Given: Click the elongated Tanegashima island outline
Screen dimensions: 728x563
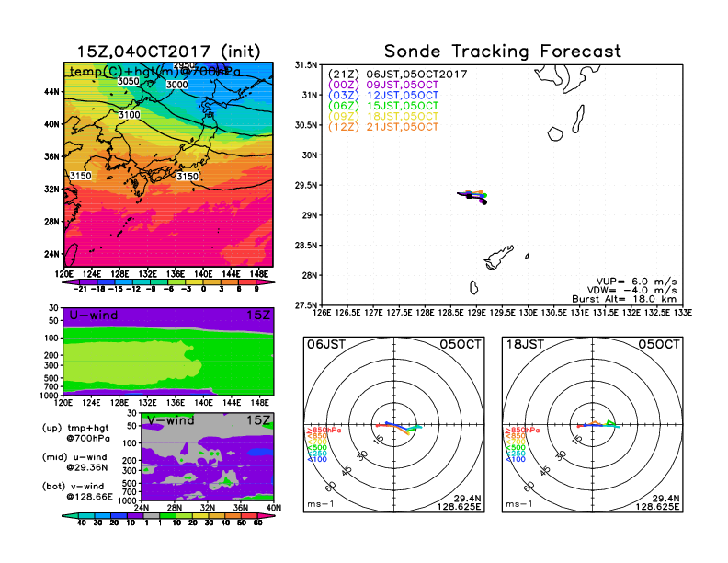Looking at the screenshot, I should 578,120.
